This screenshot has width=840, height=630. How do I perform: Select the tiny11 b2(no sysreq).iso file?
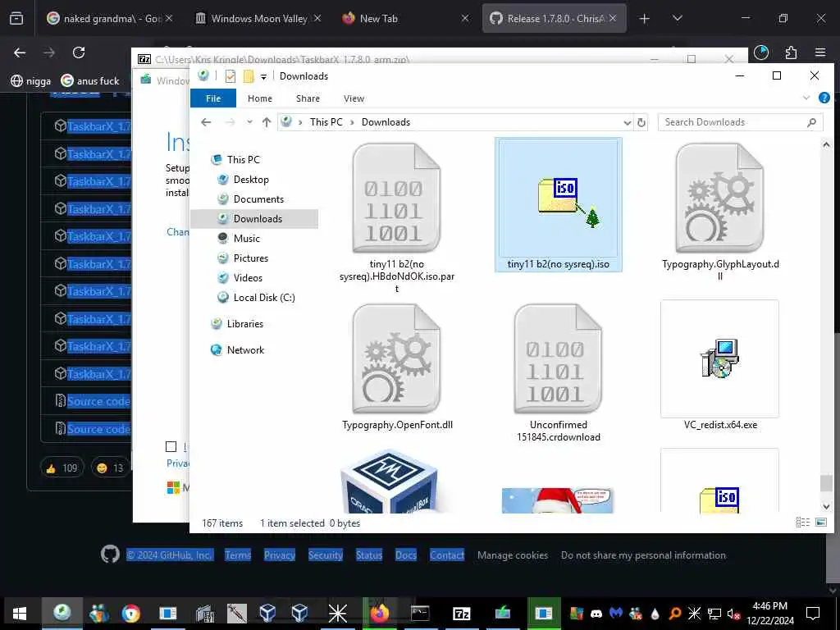558,204
